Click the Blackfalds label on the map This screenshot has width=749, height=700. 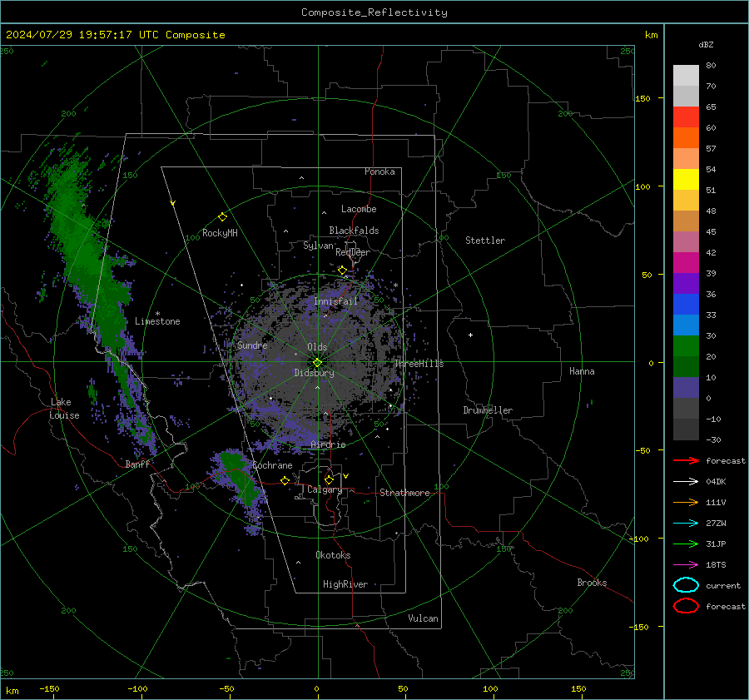pyautogui.click(x=354, y=231)
